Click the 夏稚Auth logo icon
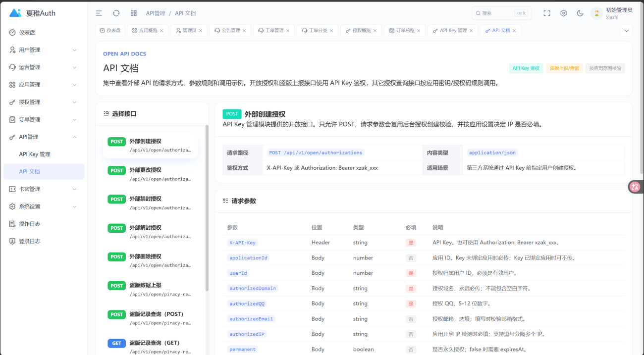The image size is (644, 355). (x=15, y=13)
